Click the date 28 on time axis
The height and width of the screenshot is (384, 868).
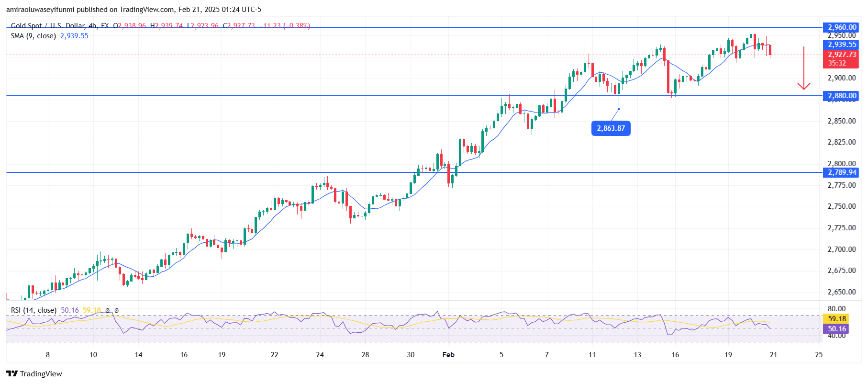pos(365,355)
